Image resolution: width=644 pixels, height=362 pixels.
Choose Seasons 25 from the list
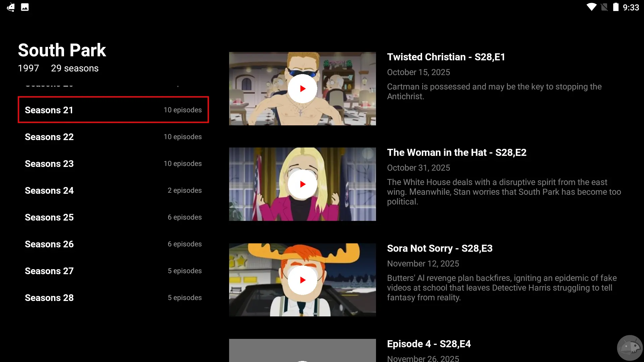(113, 217)
